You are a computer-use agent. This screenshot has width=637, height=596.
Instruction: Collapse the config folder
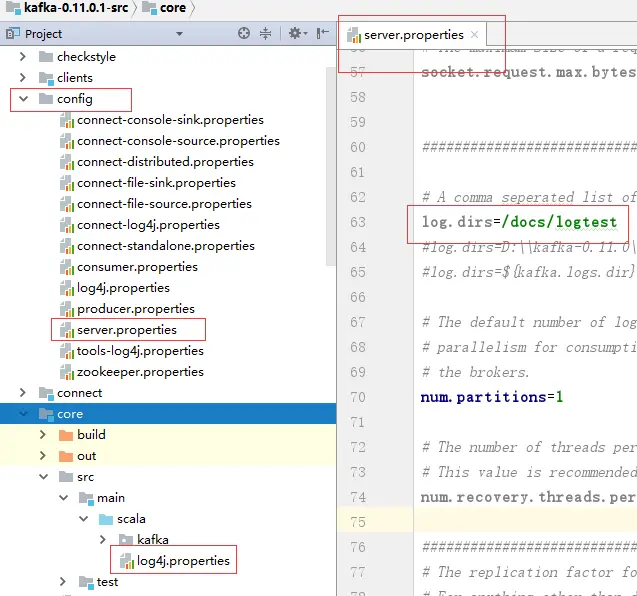tap(24, 99)
